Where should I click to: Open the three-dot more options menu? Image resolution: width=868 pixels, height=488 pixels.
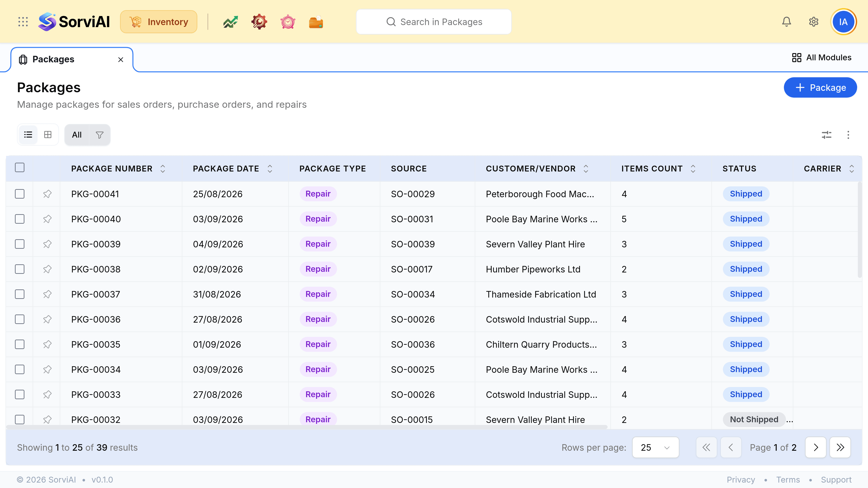(x=848, y=135)
